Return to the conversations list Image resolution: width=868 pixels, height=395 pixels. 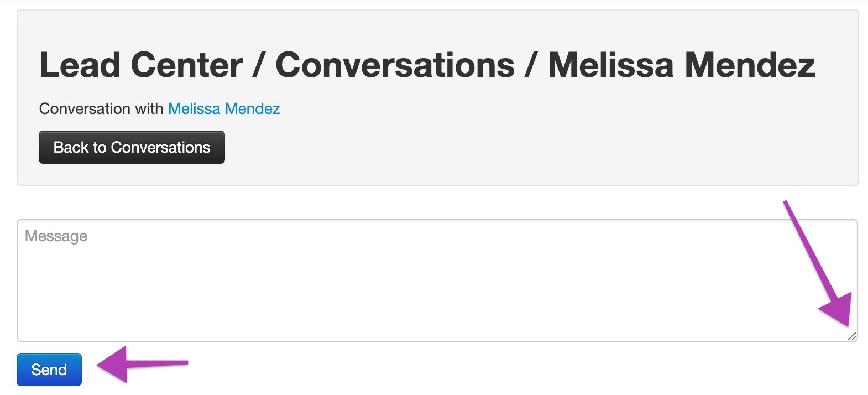[132, 147]
